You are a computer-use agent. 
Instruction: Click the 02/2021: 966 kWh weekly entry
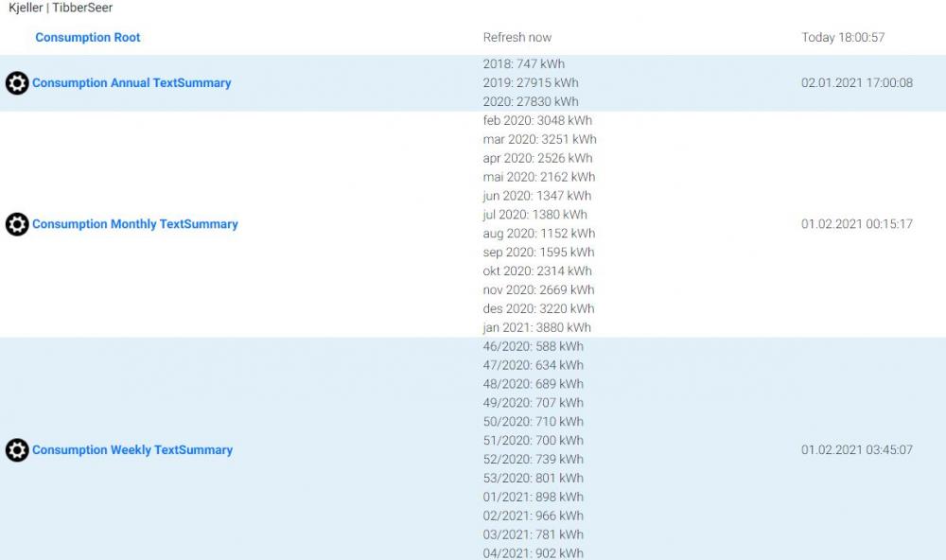coord(533,516)
